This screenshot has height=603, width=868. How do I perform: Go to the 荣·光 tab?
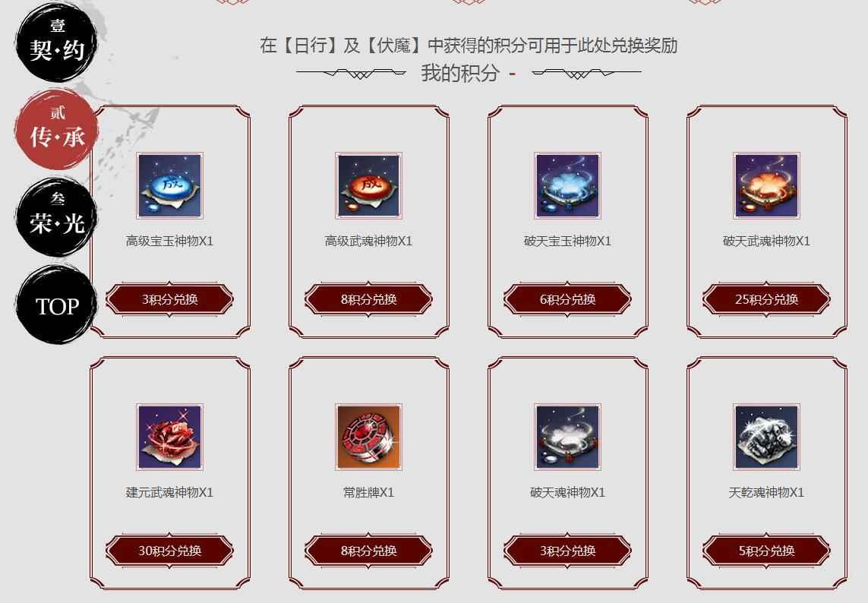pos(56,216)
